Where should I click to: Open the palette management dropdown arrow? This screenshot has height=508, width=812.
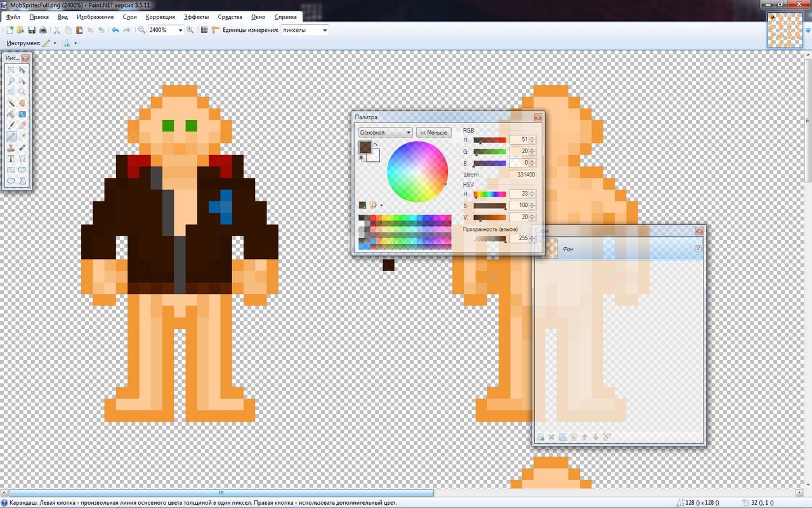click(381, 205)
